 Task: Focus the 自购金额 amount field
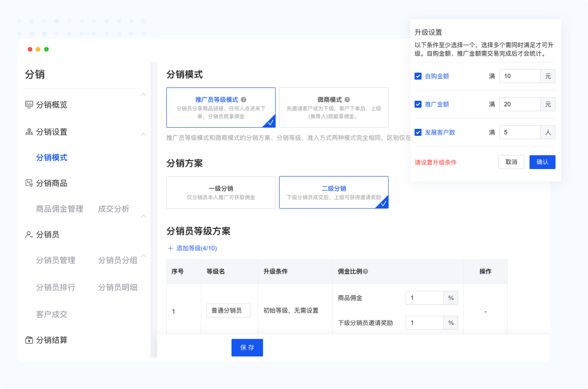point(520,76)
